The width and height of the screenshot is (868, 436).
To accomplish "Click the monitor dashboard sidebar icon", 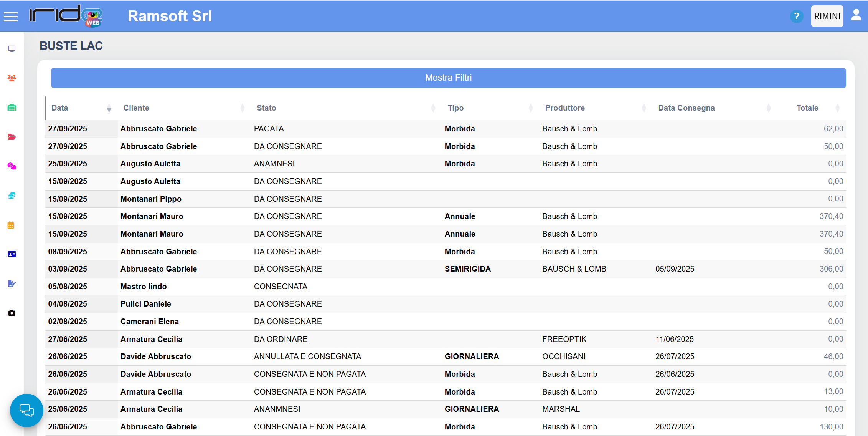I will (12, 49).
